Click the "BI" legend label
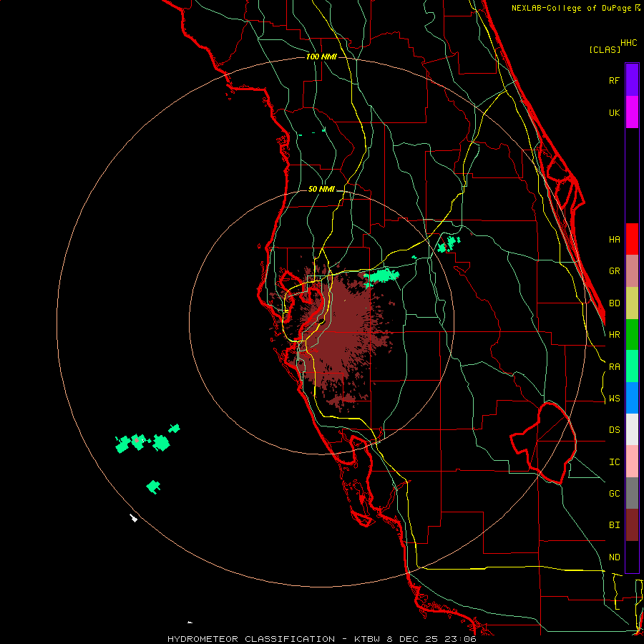Viewport: 644px width, 644px height. coord(614,525)
